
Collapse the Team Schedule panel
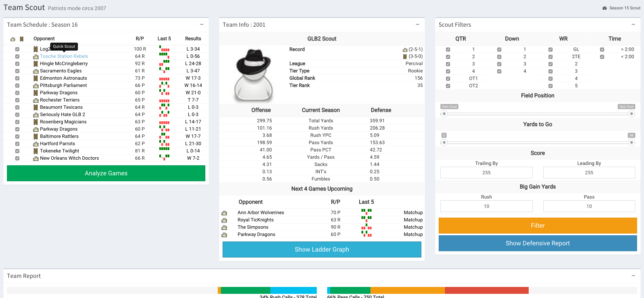(202, 25)
